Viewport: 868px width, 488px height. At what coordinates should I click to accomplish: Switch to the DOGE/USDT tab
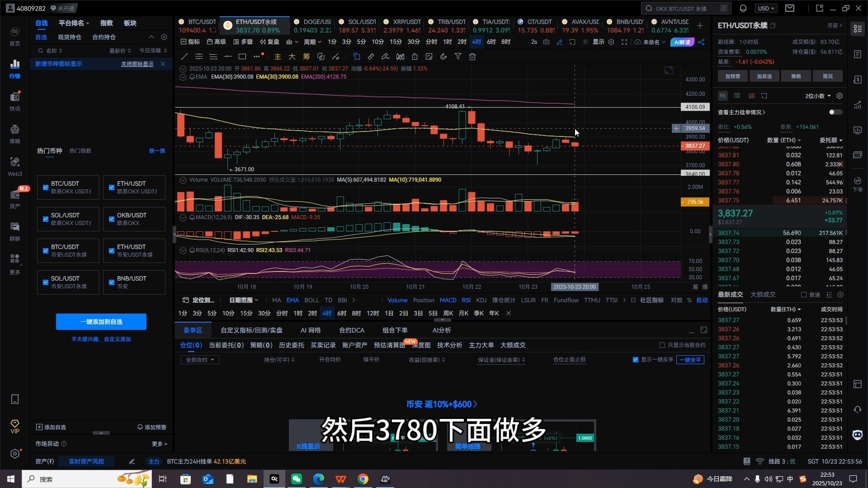[313, 25]
